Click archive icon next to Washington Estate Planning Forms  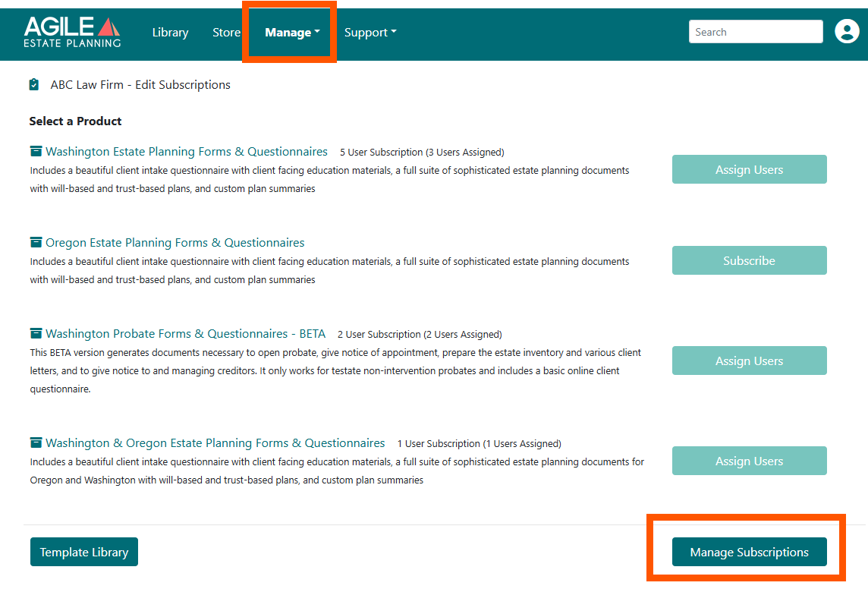[36, 151]
